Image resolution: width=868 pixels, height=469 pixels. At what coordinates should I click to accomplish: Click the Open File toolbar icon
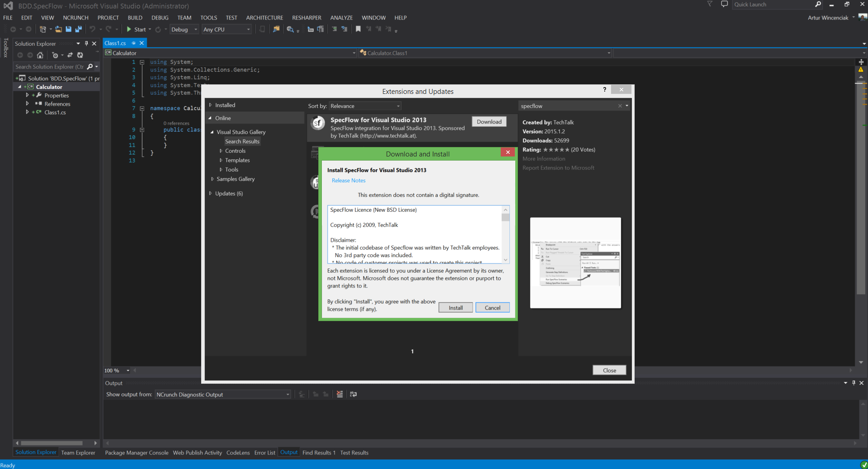click(x=59, y=29)
